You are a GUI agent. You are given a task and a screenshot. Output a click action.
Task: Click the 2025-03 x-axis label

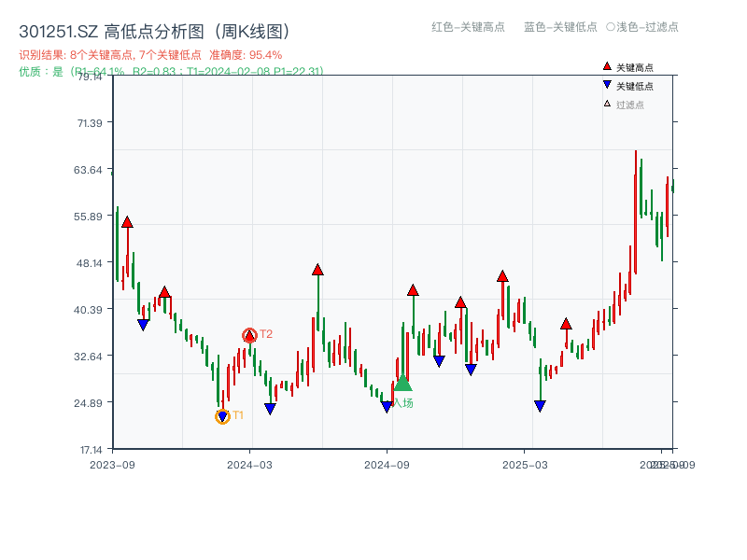tap(525, 465)
